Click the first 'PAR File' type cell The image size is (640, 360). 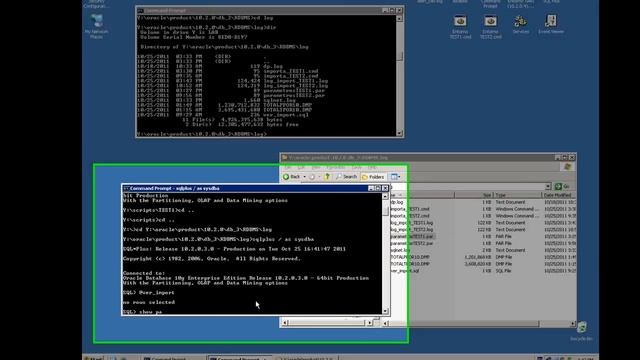(x=503, y=236)
